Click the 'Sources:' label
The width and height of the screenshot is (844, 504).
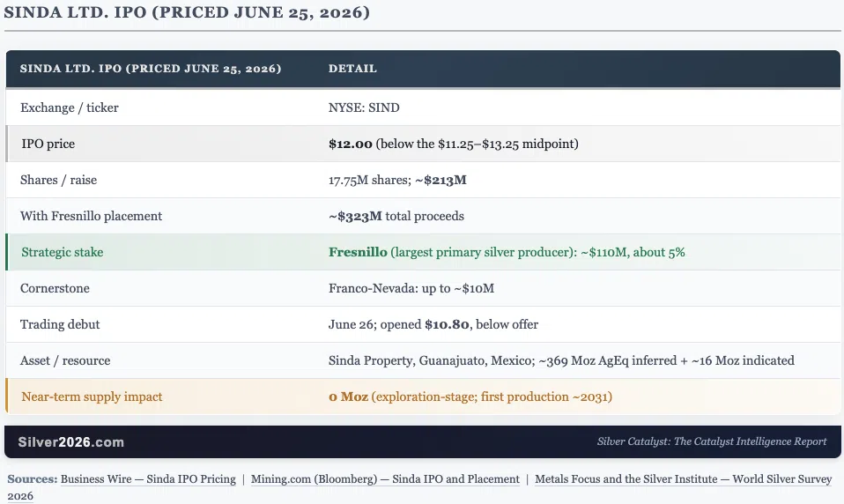(x=33, y=479)
